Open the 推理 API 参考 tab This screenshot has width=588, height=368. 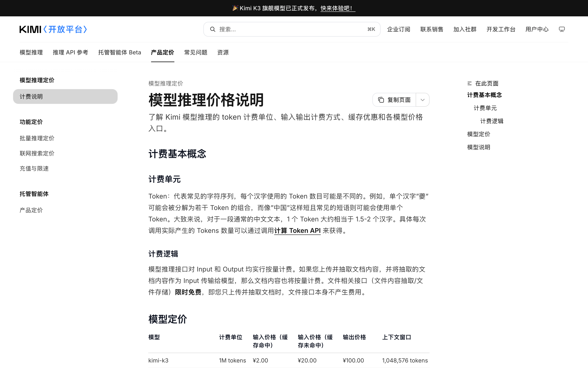pyautogui.click(x=70, y=52)
